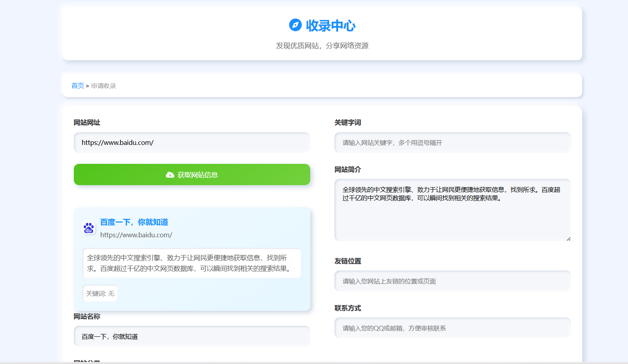Click the cloud download icon on green button
The width and height of the screenshot is (628, 364).
click(x=170, y=175)
